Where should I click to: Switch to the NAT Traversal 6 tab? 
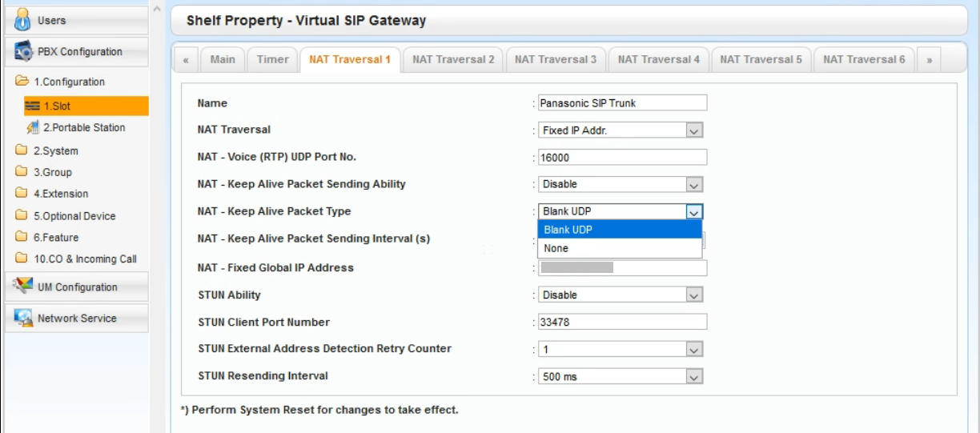coord(864,59)
